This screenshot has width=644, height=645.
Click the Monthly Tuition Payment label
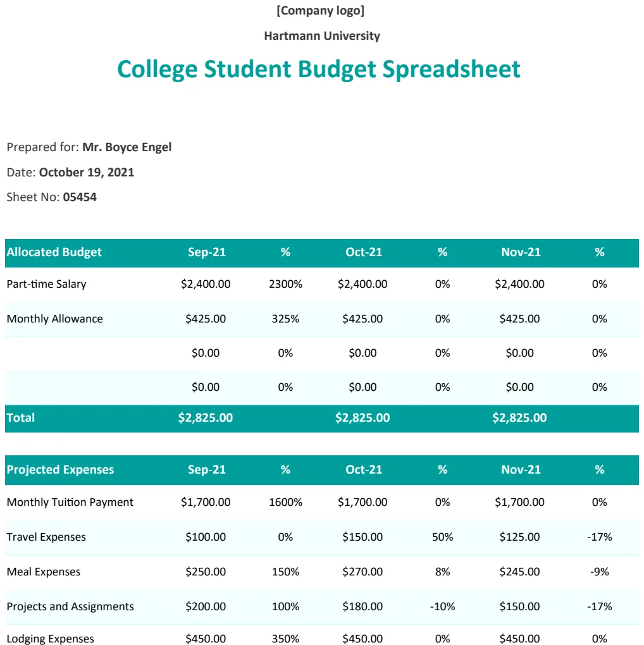[70, 502]
